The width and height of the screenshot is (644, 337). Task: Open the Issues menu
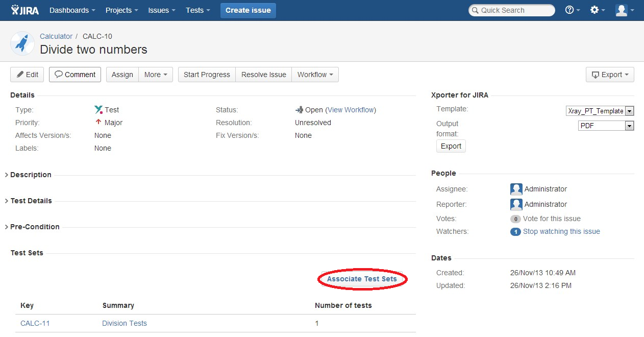162,10
